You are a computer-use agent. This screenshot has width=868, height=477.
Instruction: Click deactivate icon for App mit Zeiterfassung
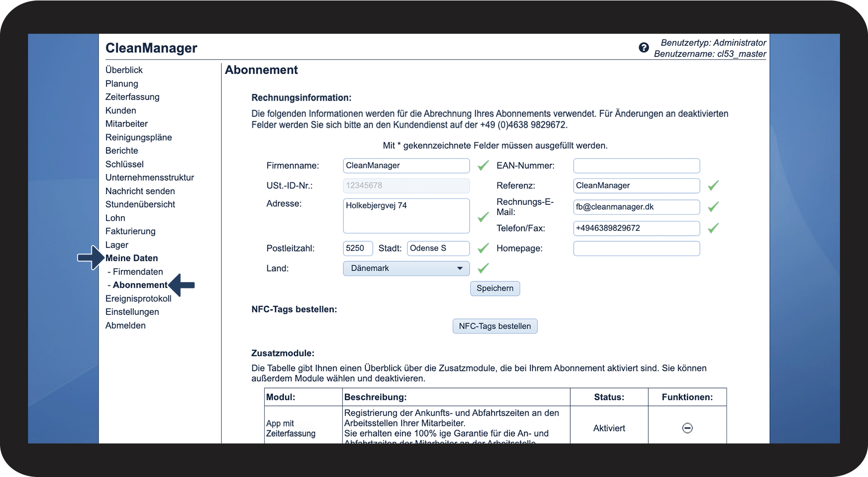(687, 428)
